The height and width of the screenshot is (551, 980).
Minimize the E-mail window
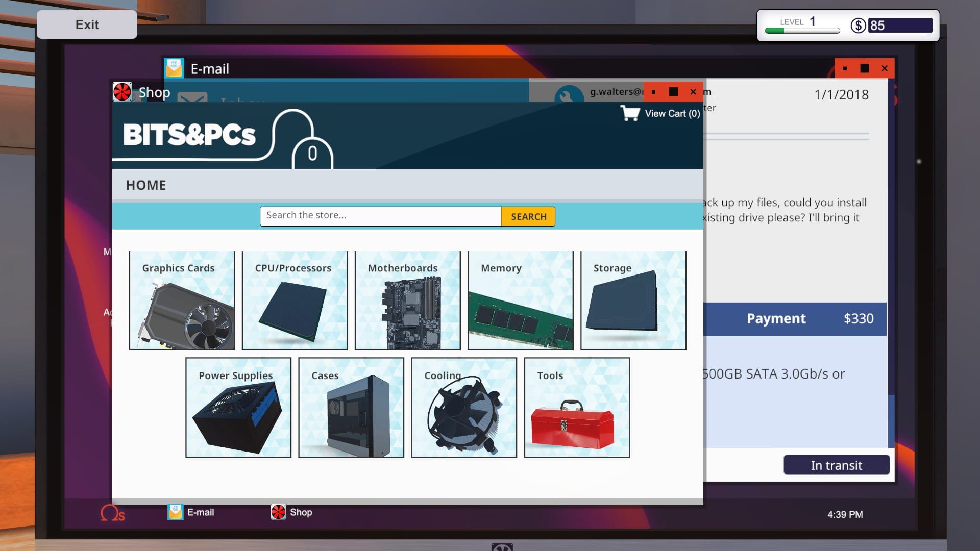click(x=845, y=68)
